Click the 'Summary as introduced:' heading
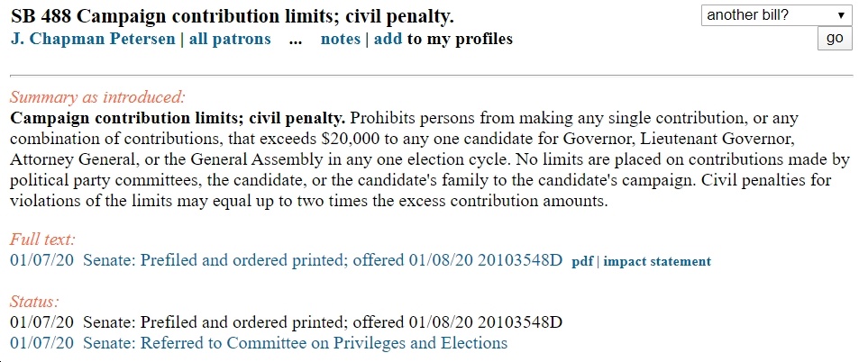 click(96, 97)
